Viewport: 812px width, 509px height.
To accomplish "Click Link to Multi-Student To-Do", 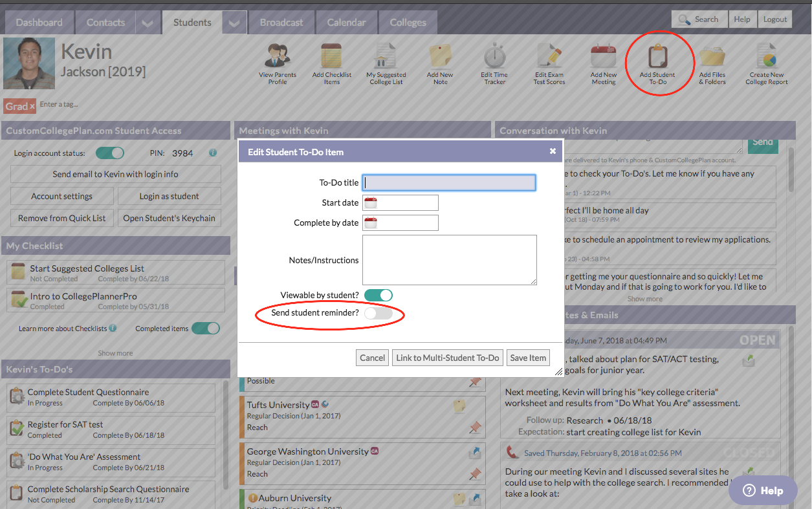I will tap(448, 358).
